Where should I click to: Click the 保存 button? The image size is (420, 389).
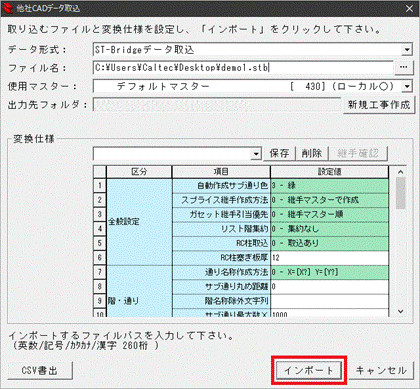pos(279,153)
